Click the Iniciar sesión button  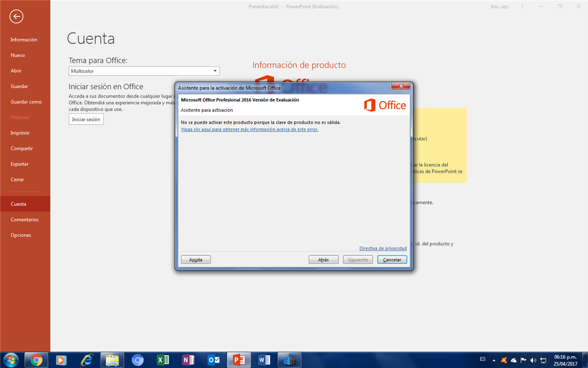(86, 119)
